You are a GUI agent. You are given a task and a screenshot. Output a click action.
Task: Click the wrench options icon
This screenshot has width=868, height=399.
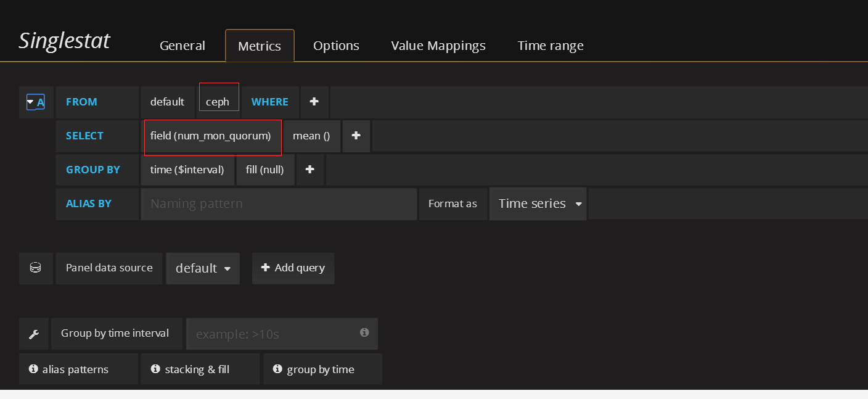pos(35,334)
